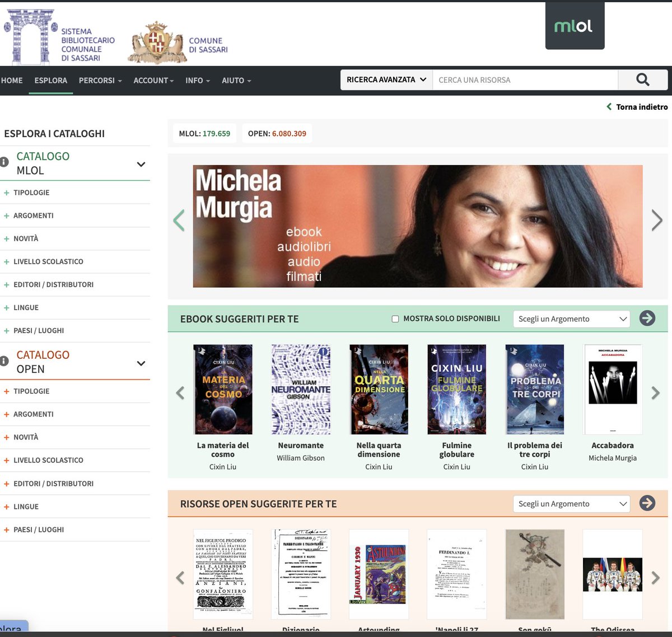Toggle Mostra solo disponibili checkbox

coord(395,319)
